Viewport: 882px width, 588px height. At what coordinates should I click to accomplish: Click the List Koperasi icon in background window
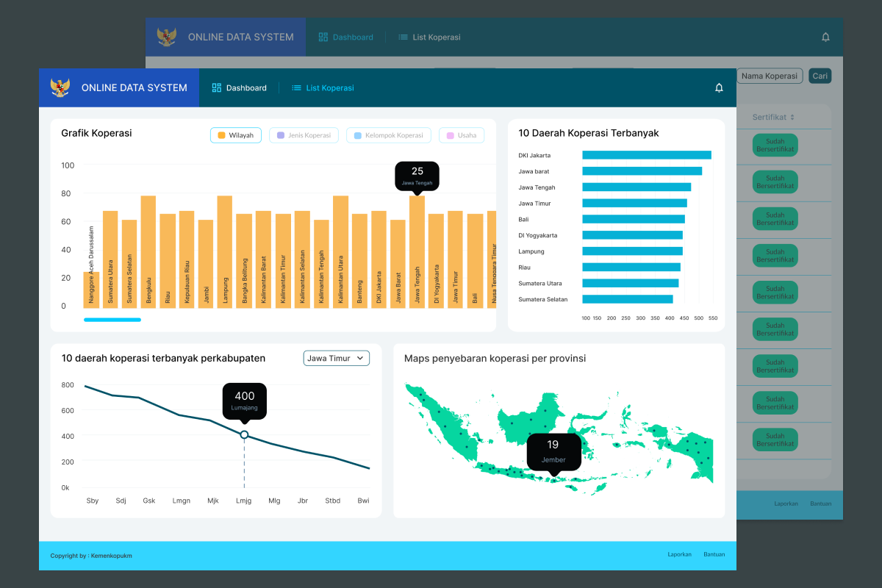point(403,37)
